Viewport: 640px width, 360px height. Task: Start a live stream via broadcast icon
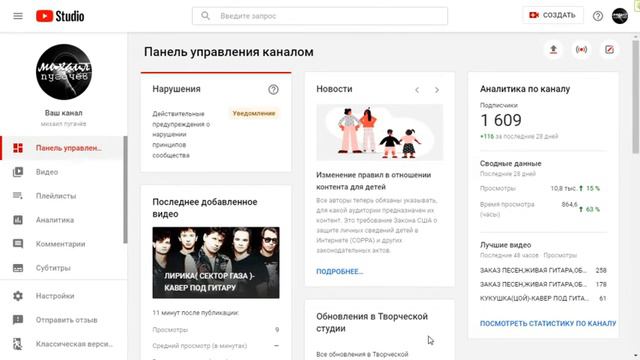point(581,50)
